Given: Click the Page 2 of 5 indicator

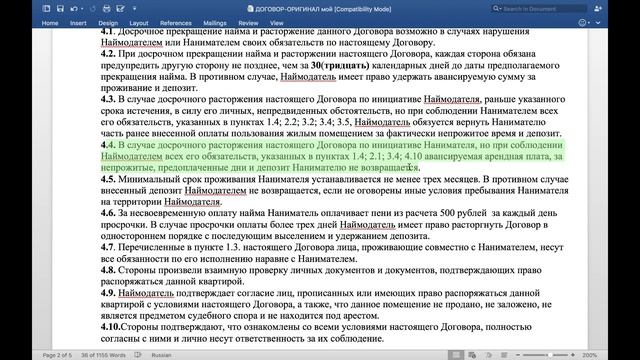Looking at the screenshot, I should click(x=57, y=355).
